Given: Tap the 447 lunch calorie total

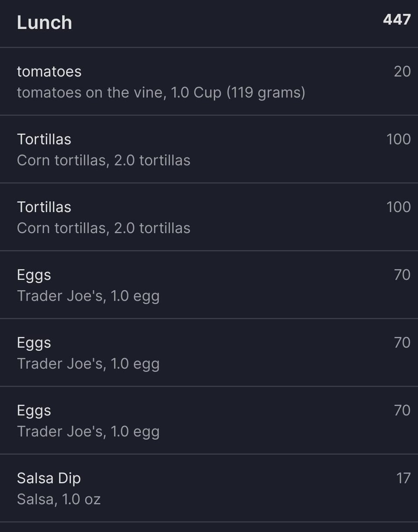Looking at the screenshot, I should point(397,20).
